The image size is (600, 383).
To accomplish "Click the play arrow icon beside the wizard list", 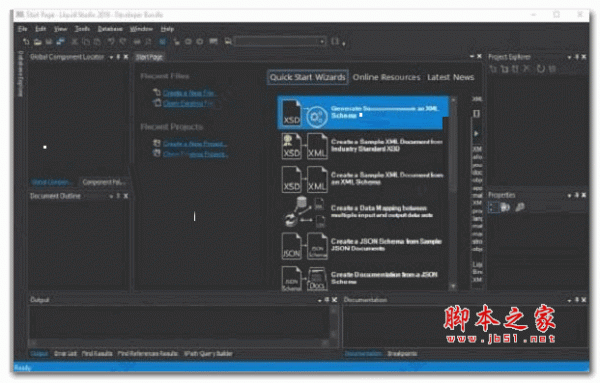I will tap(476, 134).
